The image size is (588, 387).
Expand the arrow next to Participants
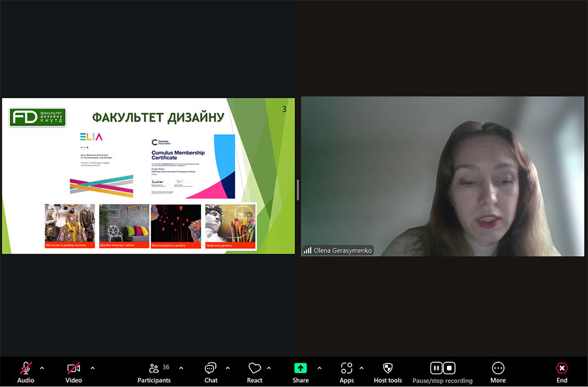(181, 368)
